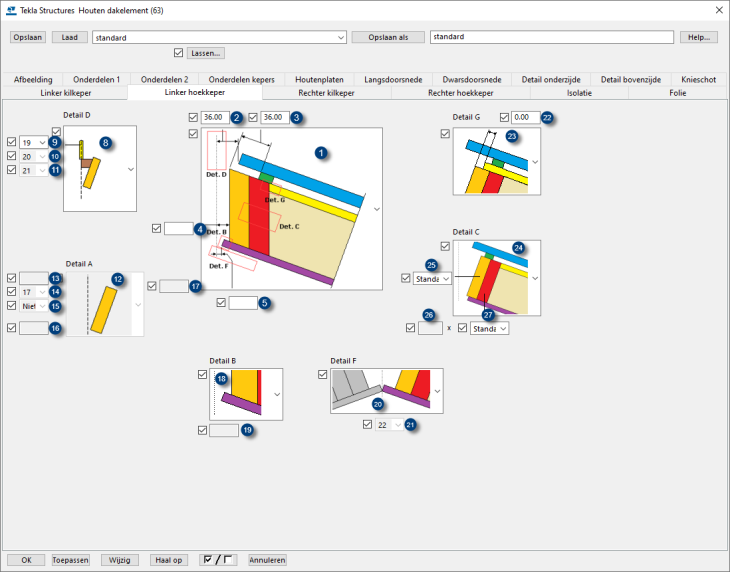Click the Detail B preview image
Image resolution: width=730 pixels, height=572 pixels.
coord(246,394)
